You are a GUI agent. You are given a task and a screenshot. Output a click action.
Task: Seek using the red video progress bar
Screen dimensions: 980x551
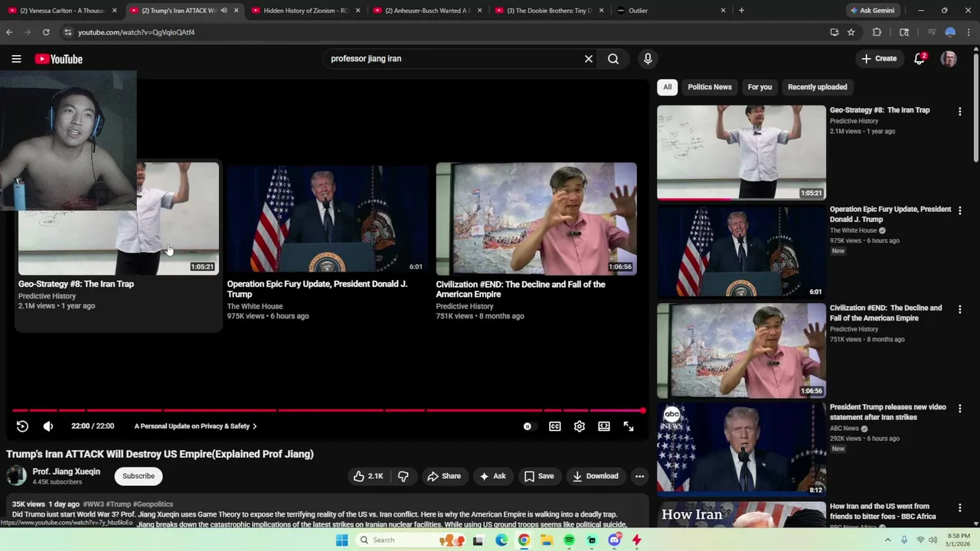click(328, 411)
